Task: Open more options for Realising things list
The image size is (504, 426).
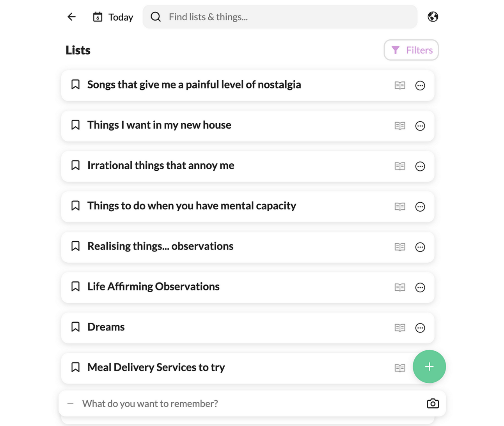Action: (x=420, y=247)
